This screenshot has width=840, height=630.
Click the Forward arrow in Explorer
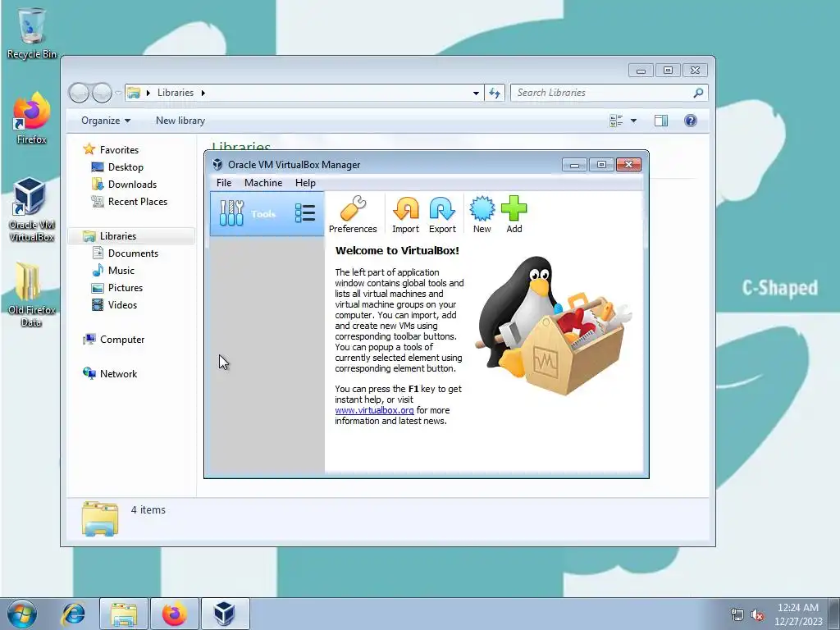point(102,93)
